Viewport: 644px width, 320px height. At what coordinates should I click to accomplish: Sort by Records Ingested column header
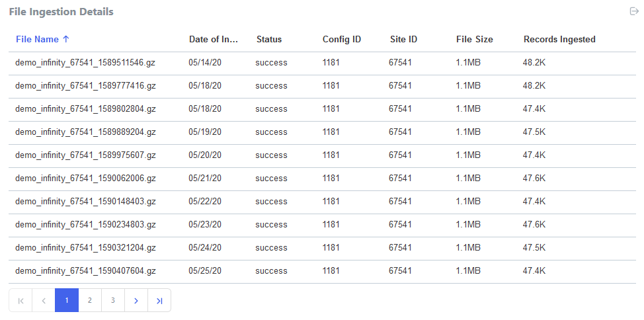[x=559, y=39]
